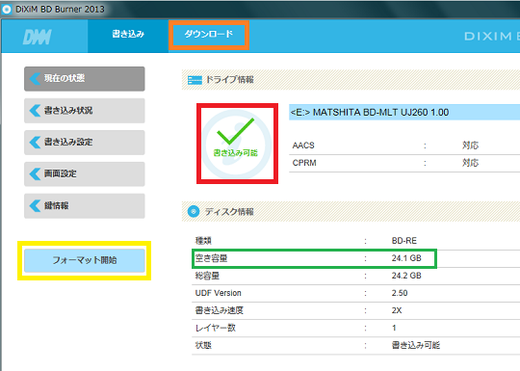Click the AACS row's 対応 value
520x371 pixels.
470,145
